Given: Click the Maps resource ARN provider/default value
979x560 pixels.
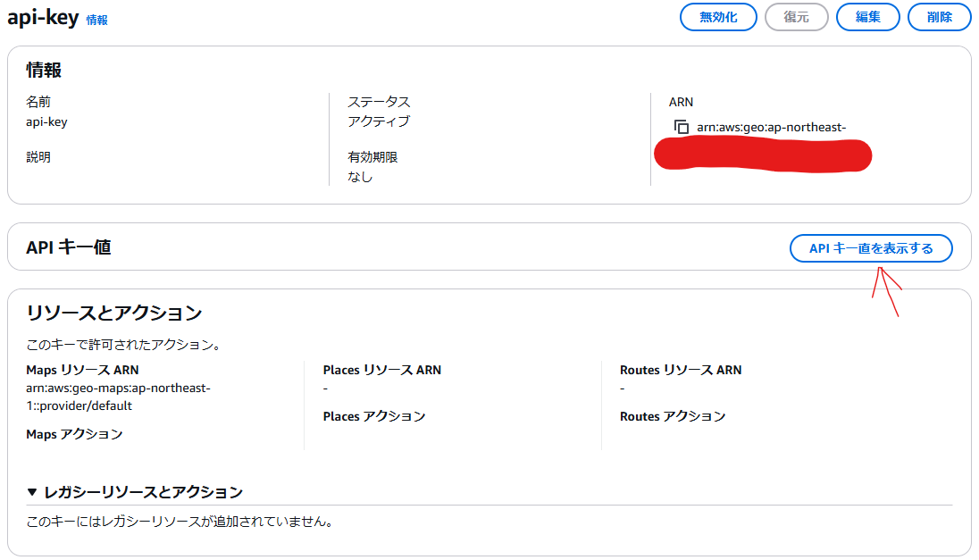Looking at the screenshot, I should tap(79, 405).
